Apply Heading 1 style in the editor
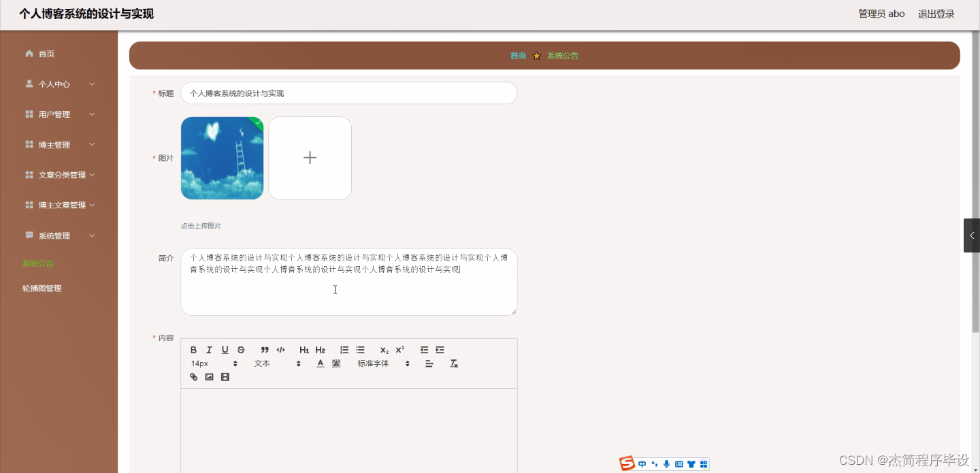This screenshot has height=473, width=980. [x=305, y=350]
